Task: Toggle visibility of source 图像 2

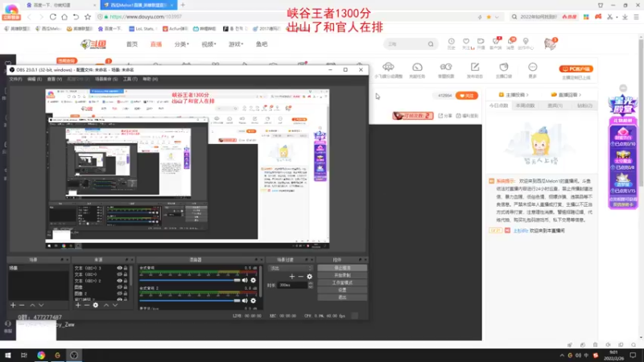Action: click(x=119, y=294)
